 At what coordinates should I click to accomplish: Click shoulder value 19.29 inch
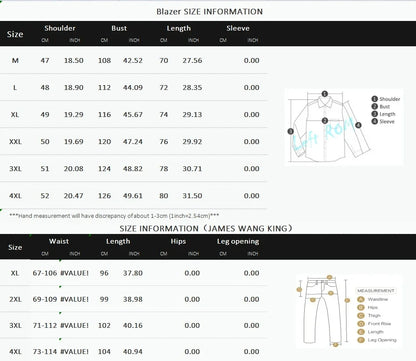click(x=74, y=114)
